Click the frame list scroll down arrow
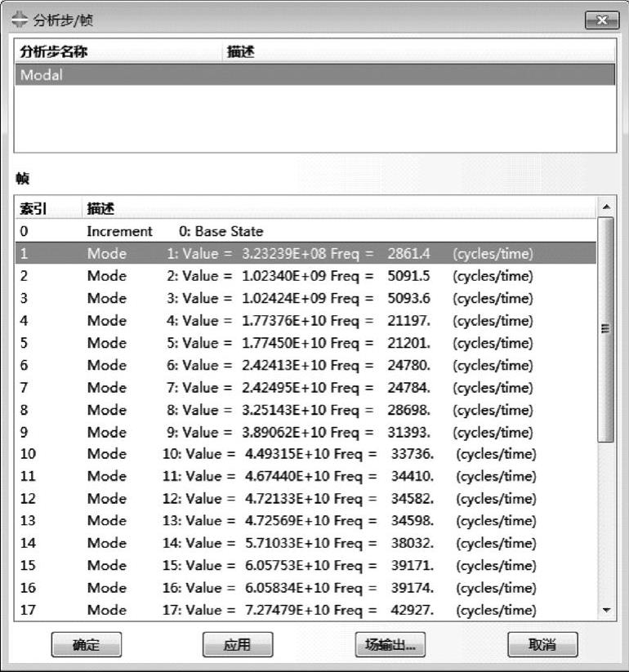The image size is (629, 672). 606,610
